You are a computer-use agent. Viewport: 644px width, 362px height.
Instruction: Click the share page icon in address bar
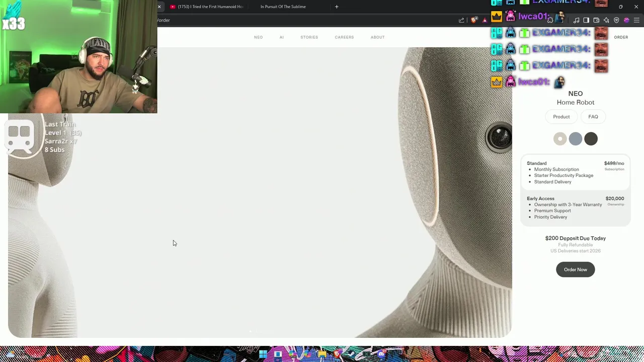[x=461, y=20]
